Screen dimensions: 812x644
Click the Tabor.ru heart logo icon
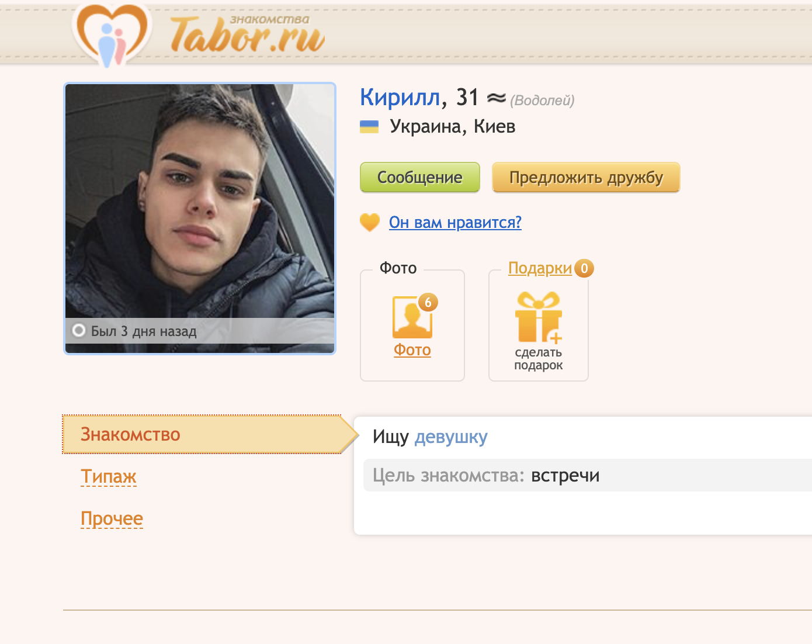pyautogui.click(x=112, y=34)
